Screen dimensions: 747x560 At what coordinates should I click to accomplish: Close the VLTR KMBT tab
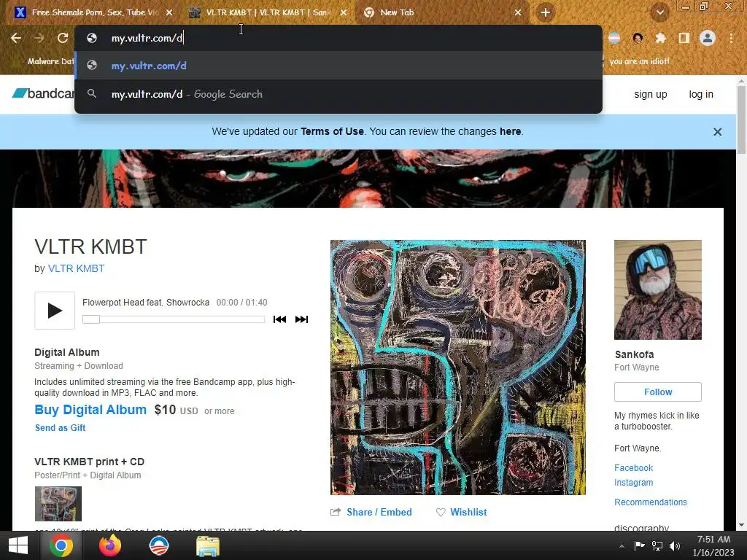point(343,12)
